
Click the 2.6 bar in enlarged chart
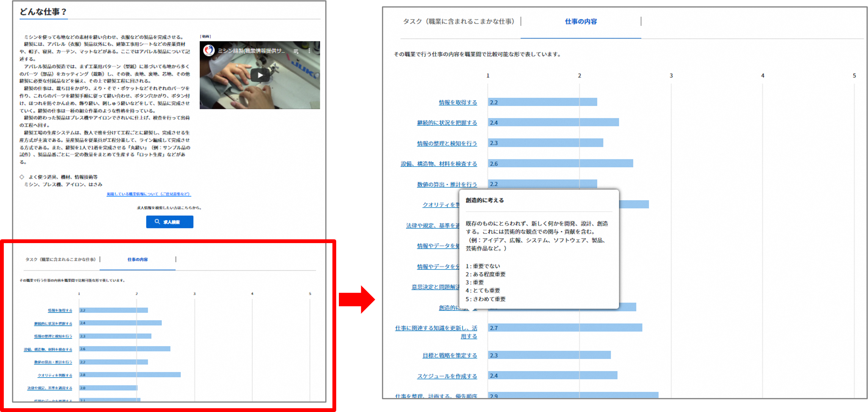click(560, 163)
